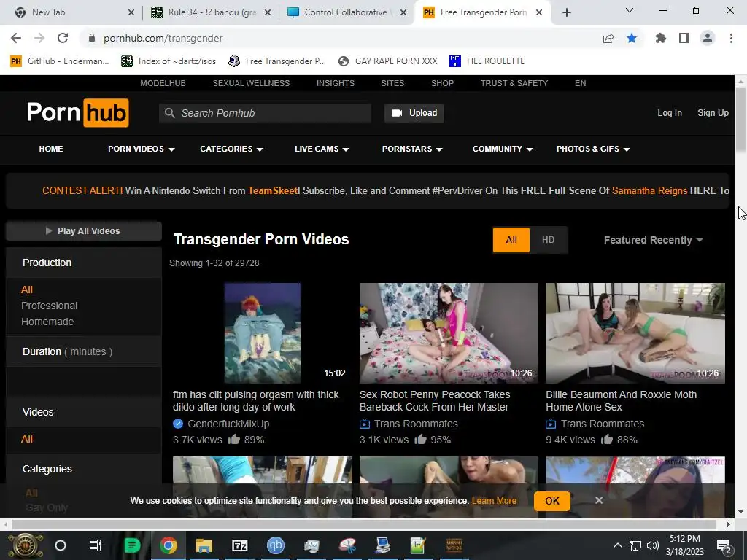The image size is (747, 560).
Task: Open the Chrome extensions puzzle icon
Action: click(660, 38)
